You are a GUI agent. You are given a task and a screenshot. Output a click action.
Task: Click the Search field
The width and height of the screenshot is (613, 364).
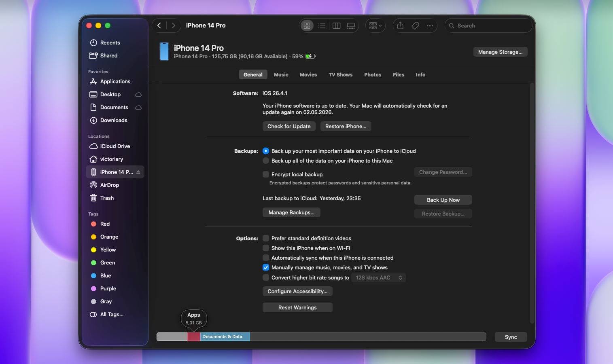tap(488, 25)
